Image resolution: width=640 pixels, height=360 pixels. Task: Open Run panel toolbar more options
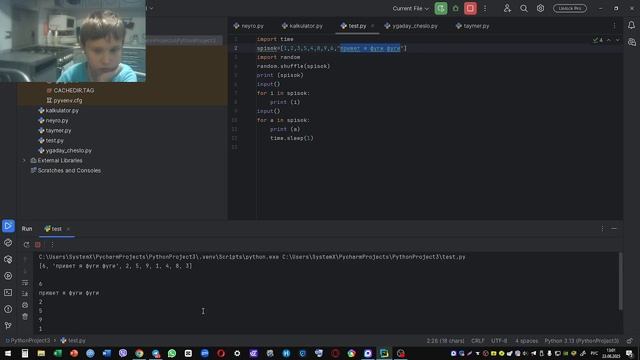coord(52,245)
